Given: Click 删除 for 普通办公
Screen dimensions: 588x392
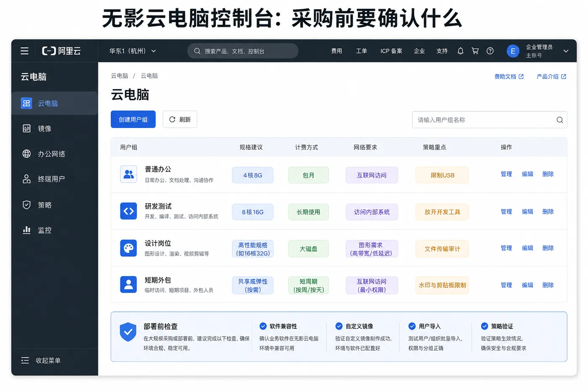Looking at the screenshot, I should (548, 174).
